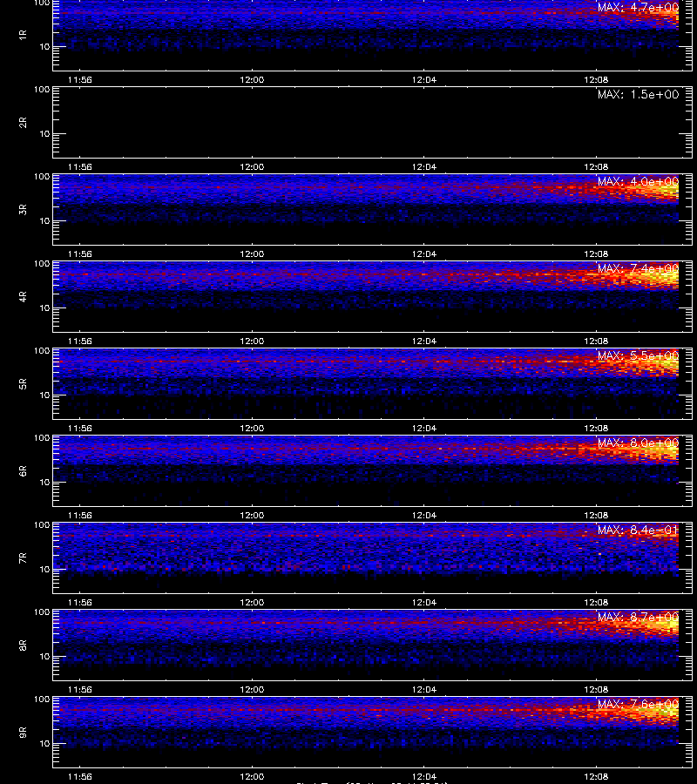Click the 12:08 tick label under panel 6R
Viewport: 697px width, 784px height.
596,516
